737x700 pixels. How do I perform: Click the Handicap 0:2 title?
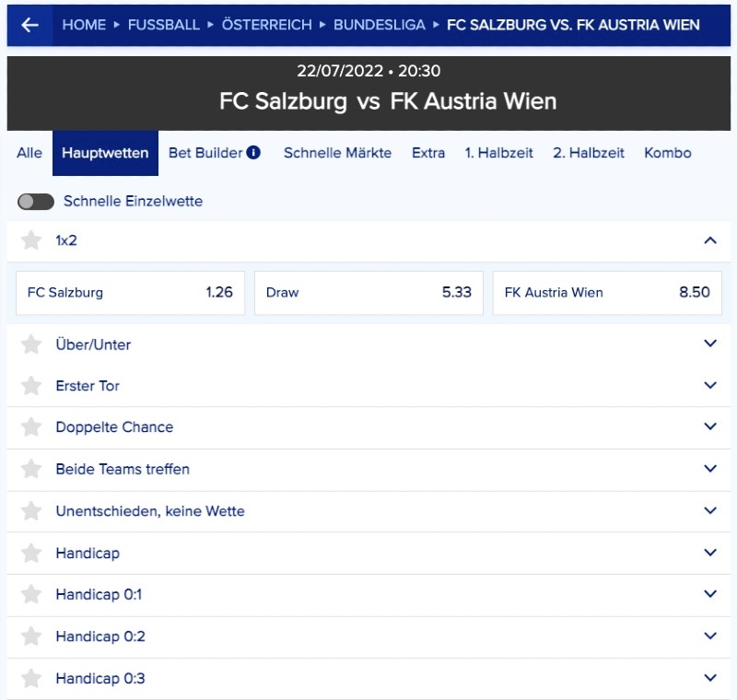[100, 636]
